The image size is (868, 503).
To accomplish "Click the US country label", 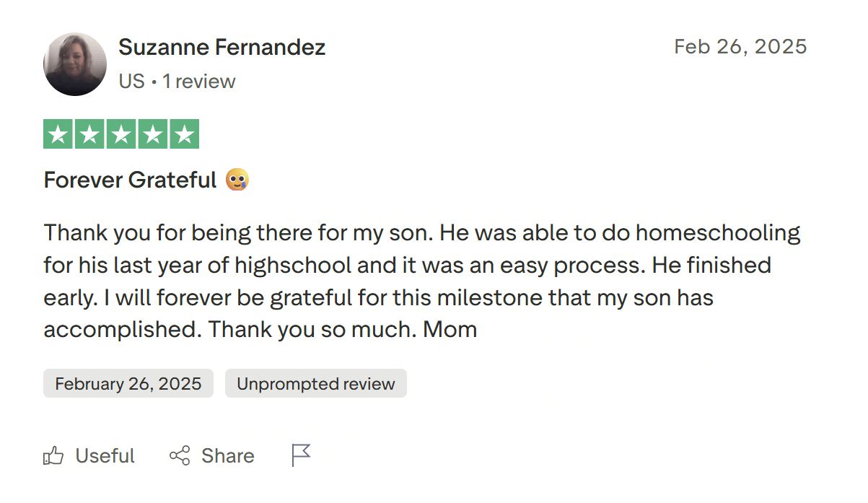I will pos(131,81).
